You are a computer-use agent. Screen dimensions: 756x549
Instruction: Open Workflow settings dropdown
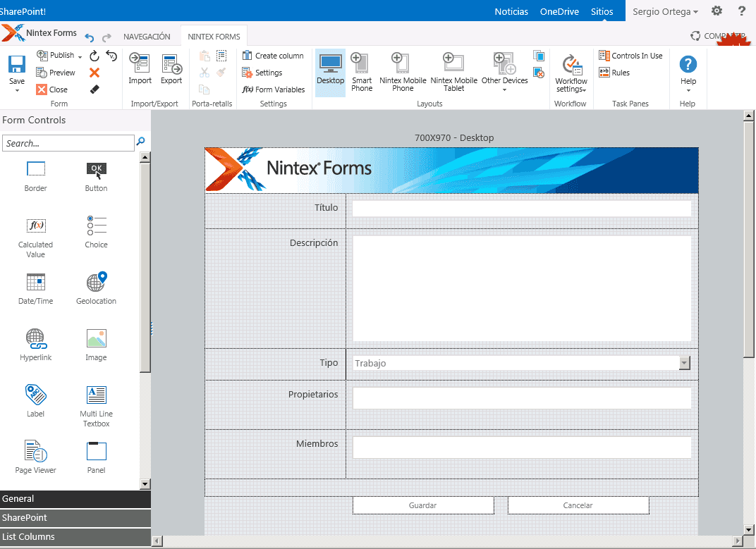[571, 73]
